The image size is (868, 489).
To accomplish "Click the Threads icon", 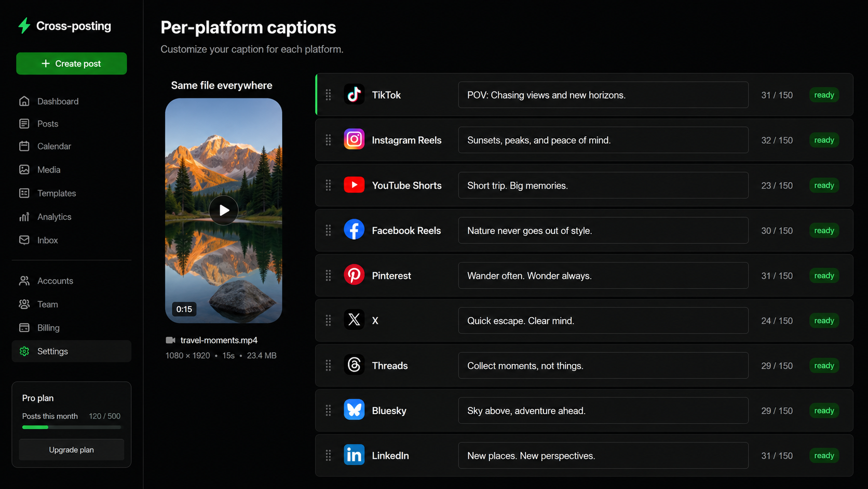I will (x=354, y=365).
